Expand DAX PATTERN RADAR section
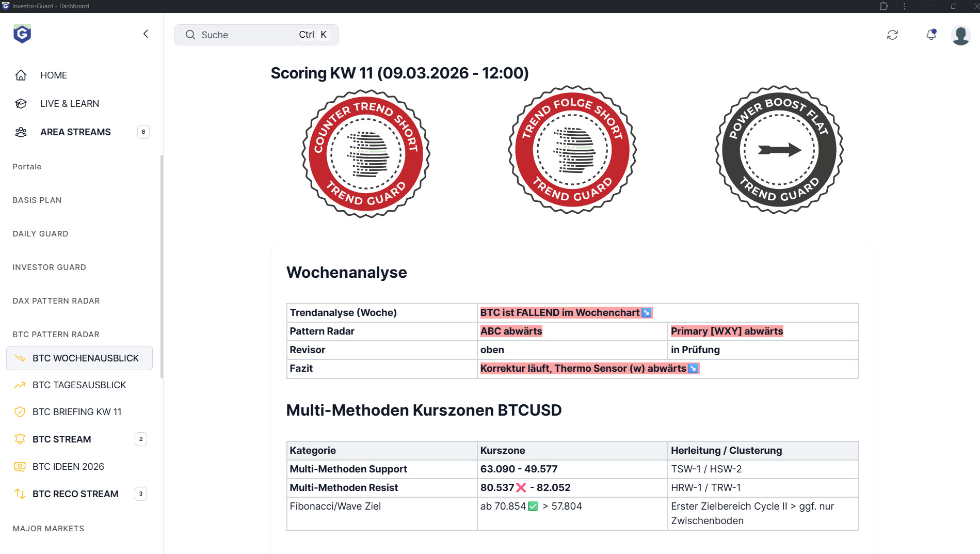The height and width of the screenshot is (554, 980). point(56,301)
